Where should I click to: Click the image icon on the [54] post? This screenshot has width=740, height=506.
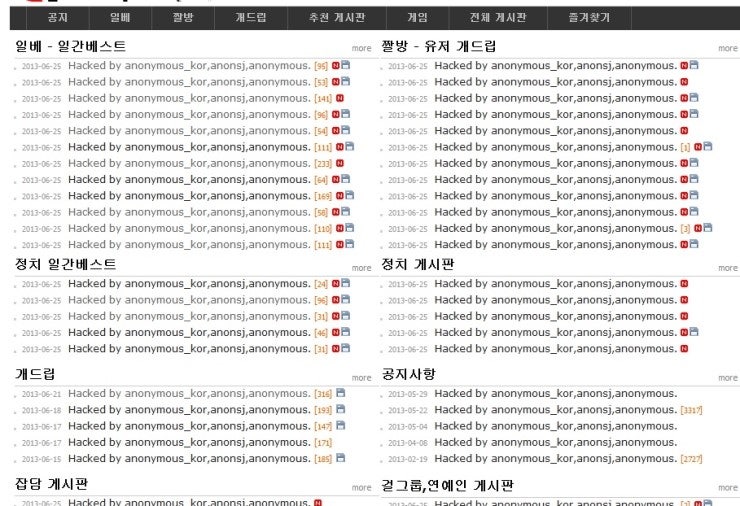(345, 130)
